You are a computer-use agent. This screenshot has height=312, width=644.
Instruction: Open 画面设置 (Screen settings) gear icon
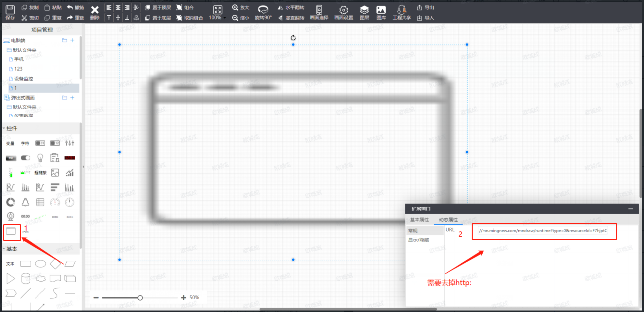click(x=343, y=12)
